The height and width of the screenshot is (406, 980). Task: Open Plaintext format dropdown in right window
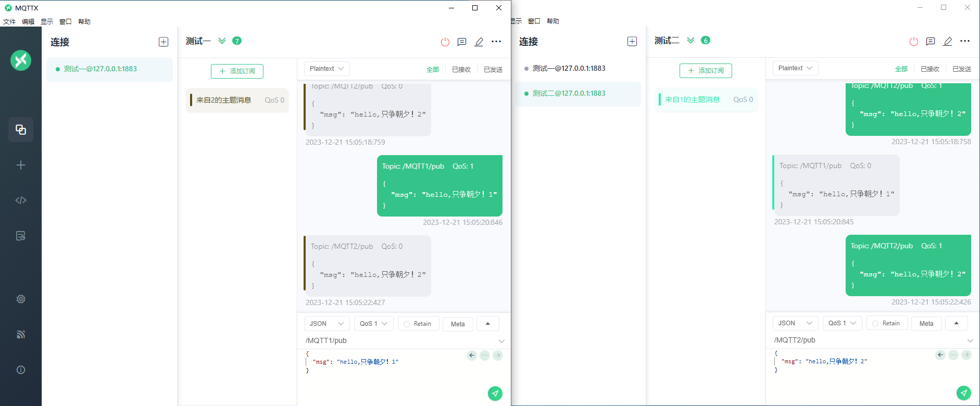click(796, 68)
